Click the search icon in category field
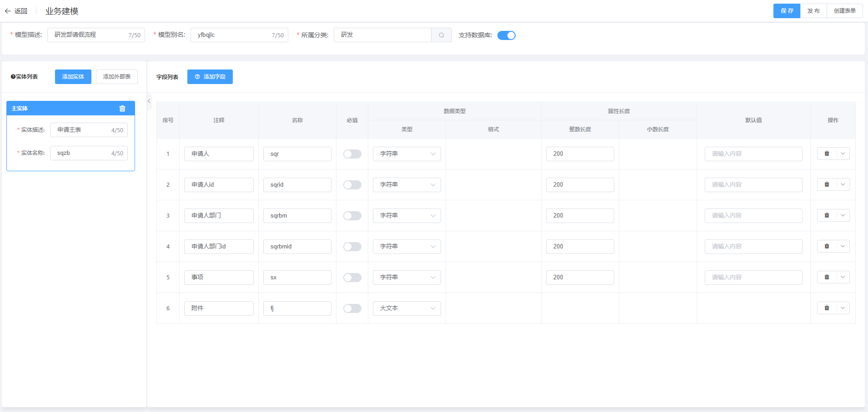The height and width of the screenshot is (412, 868). point(441,35)
